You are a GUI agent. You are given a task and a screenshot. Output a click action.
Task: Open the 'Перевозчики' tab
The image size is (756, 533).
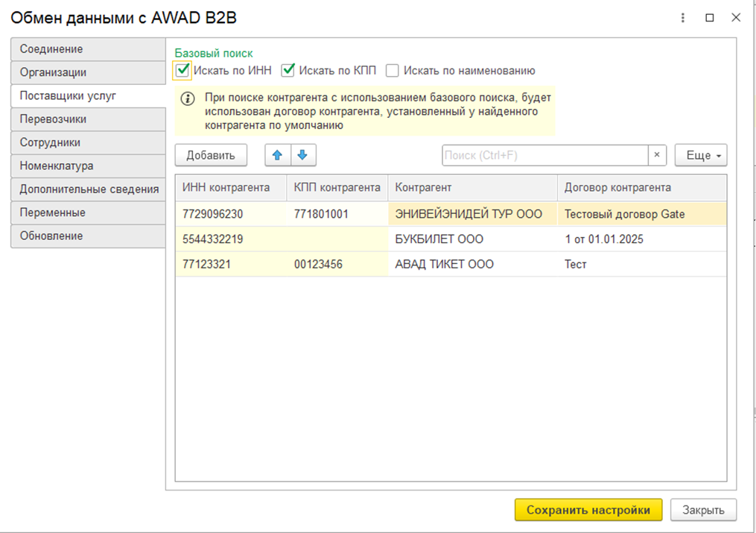coord(88,119)
